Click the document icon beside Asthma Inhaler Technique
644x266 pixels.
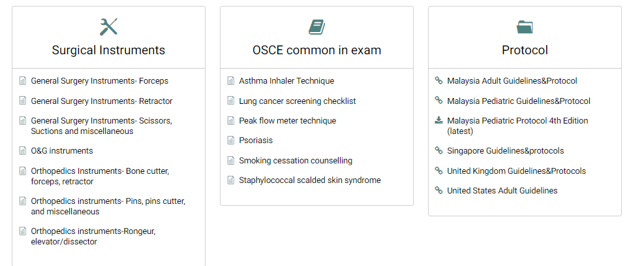point(231,81)
